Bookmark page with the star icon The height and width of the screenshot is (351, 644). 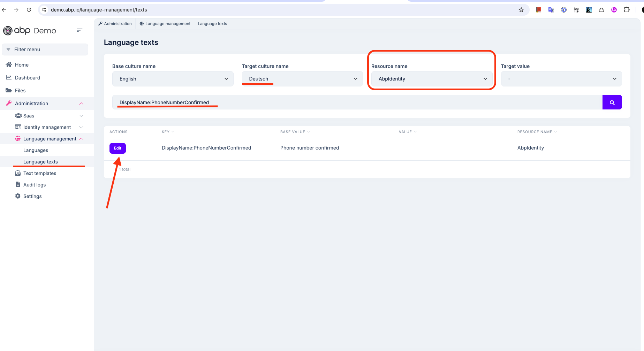[x=521, y=10]
